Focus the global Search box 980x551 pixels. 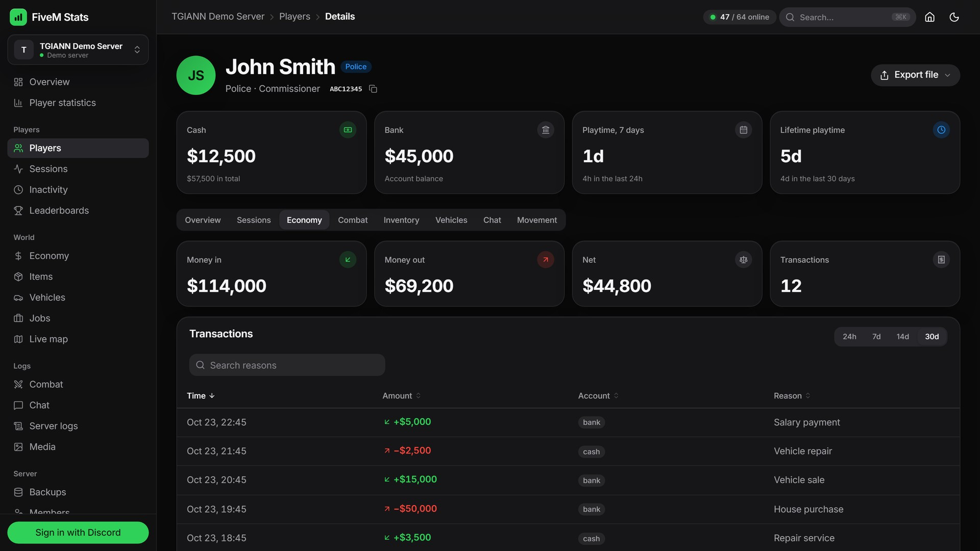[x=847, y=17]
